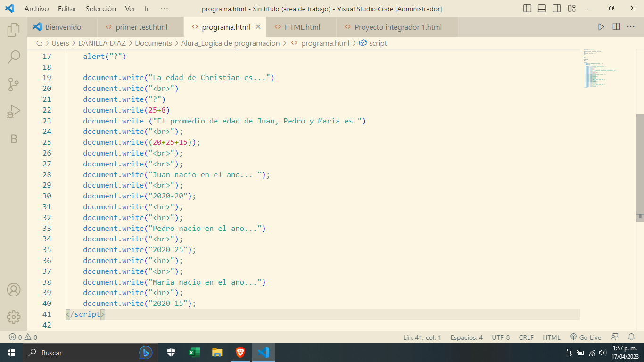Click the VS Code taskbar icon
This screenshot has height=362, width=644.
[x=264, y=353]
